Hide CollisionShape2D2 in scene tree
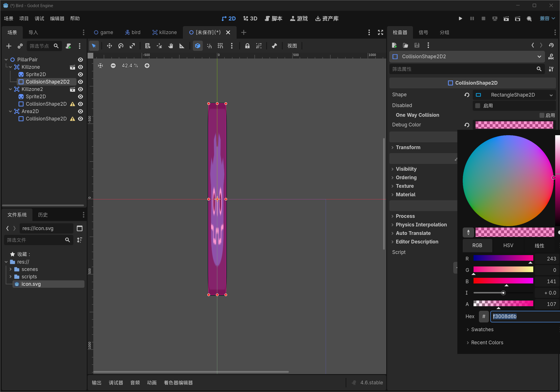This screenshot has width=560, height=392. pyautogui.click(x=80, y=82)
